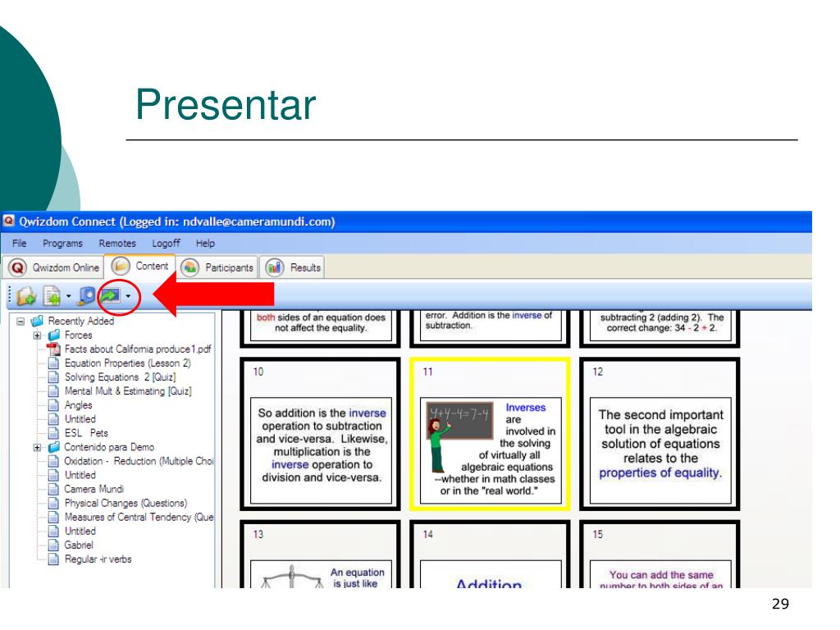Select Measures of Central Tendency item
The image size is (840, 630).
point(139,517)
